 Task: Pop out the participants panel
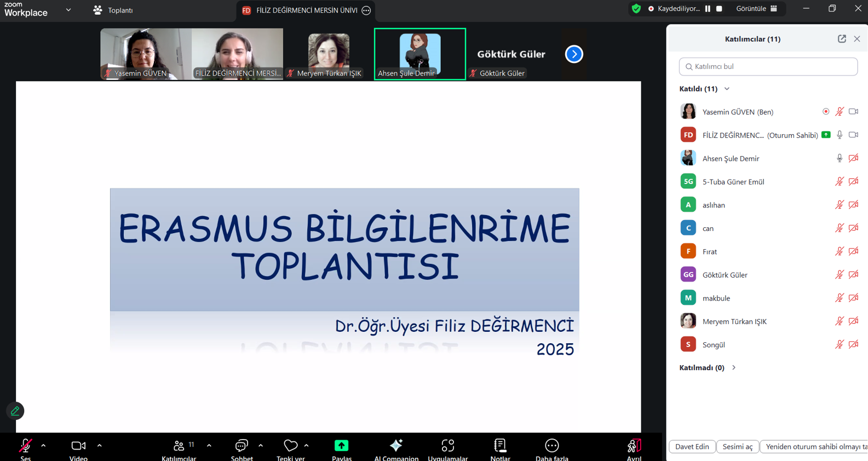(x=842, y=39)
